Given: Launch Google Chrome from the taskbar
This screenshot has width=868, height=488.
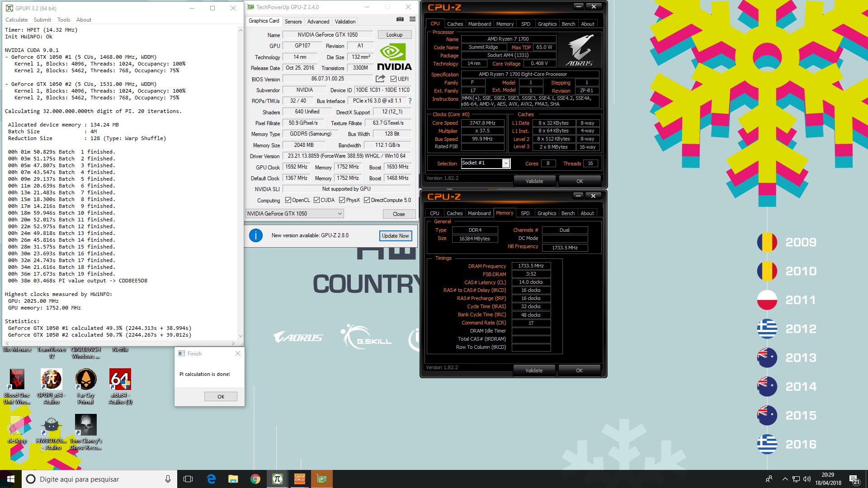Looking at the screenshot, I should pos(255,479).
